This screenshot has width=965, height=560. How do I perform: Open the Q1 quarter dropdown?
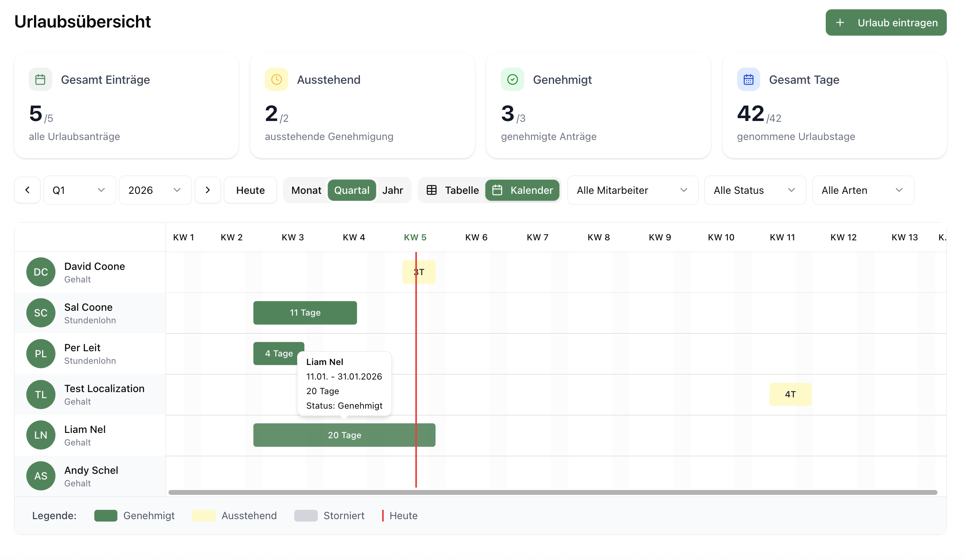(79, 190)
